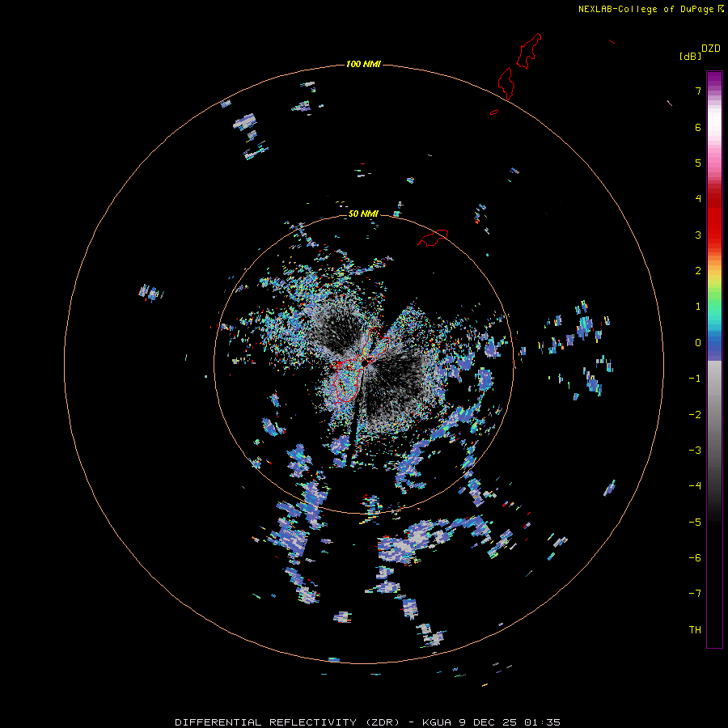Click the 7 tick label on color scale
728x728 pixels.
click(x=698, y=91)
